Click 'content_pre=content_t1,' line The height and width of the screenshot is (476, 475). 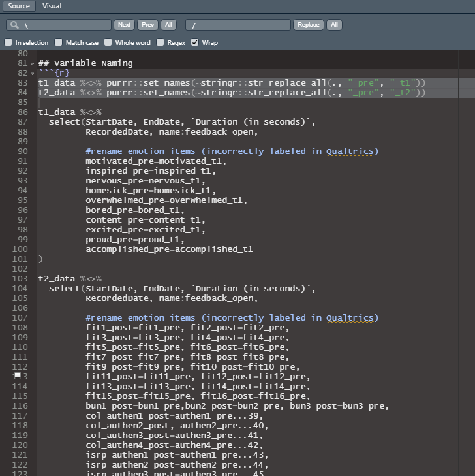tap(146, 220)
